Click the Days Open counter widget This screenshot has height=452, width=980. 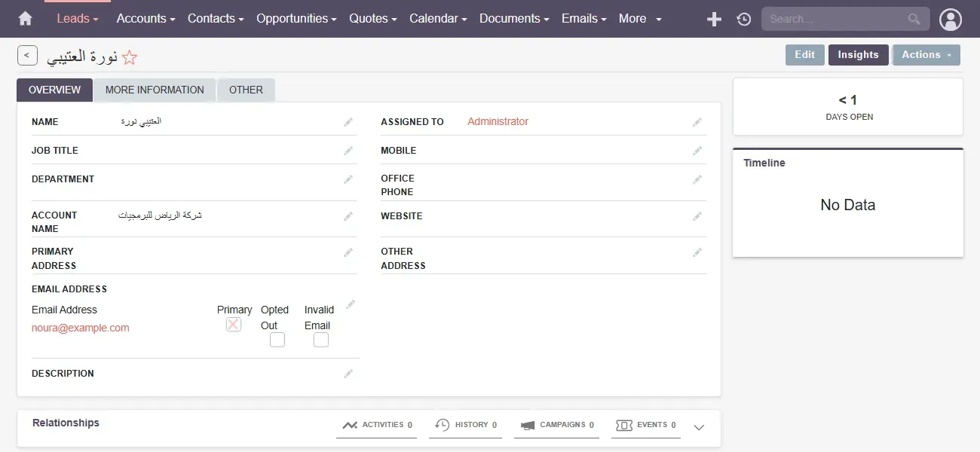click(848, 107)
